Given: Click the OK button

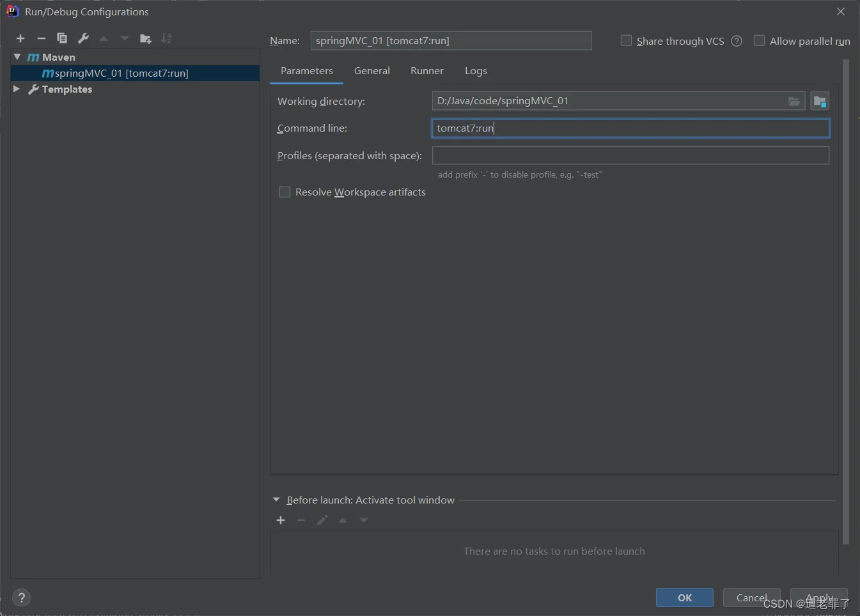Looking at the screenshot, I should coord(684,597).
